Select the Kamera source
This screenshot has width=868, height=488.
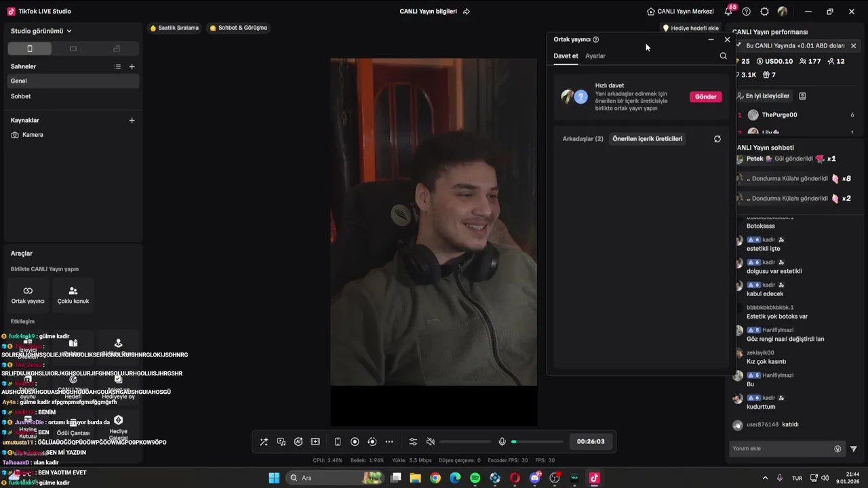[x=73, y=135]
